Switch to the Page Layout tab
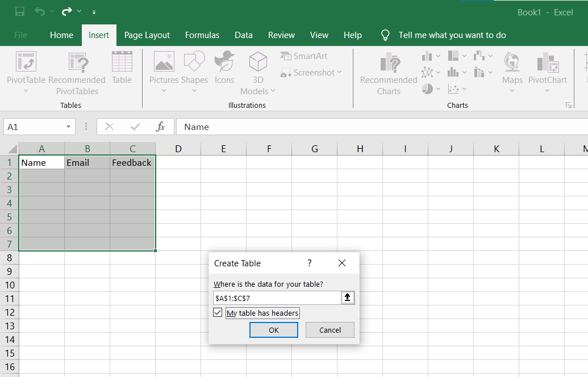 pyautogui.click(x=147, y=35)
